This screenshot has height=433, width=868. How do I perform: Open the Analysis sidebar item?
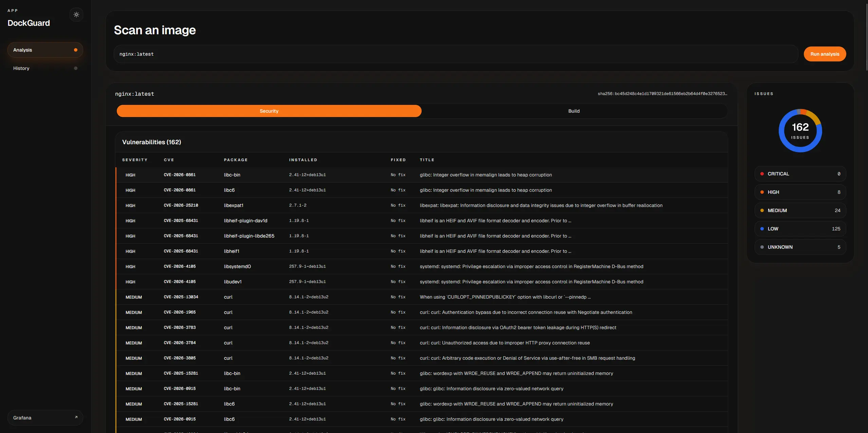coord(45,50)
